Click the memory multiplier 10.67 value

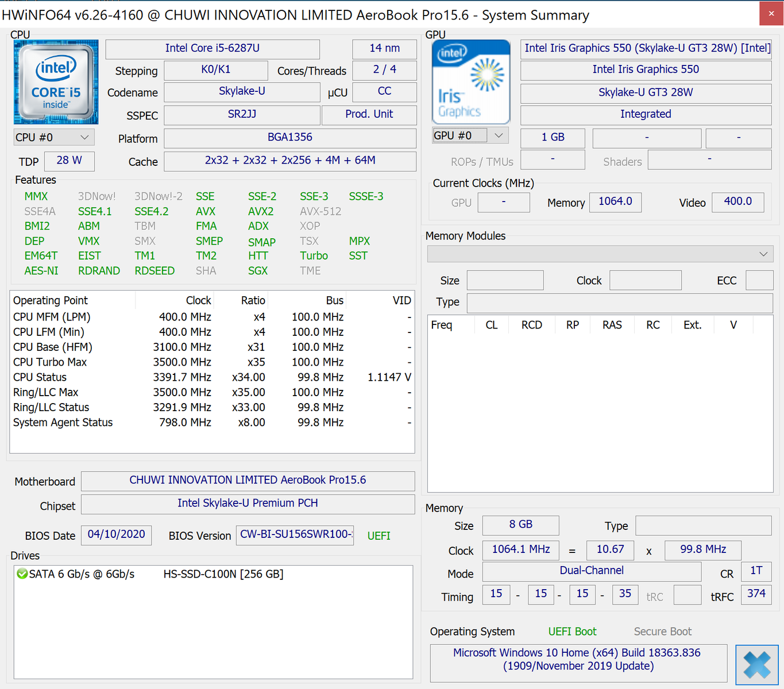pos(610,550)
